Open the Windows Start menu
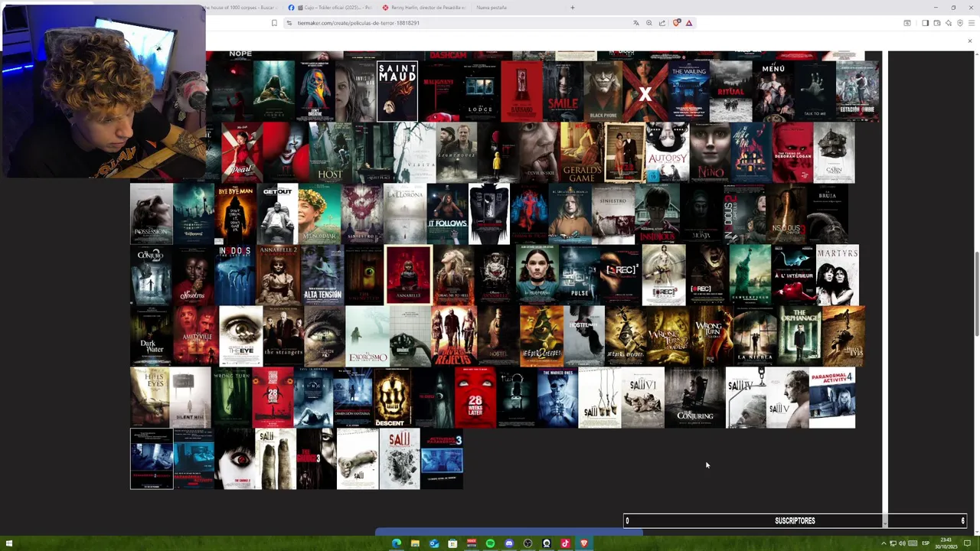This screenshot has width=980, height=551. [10, 543]
